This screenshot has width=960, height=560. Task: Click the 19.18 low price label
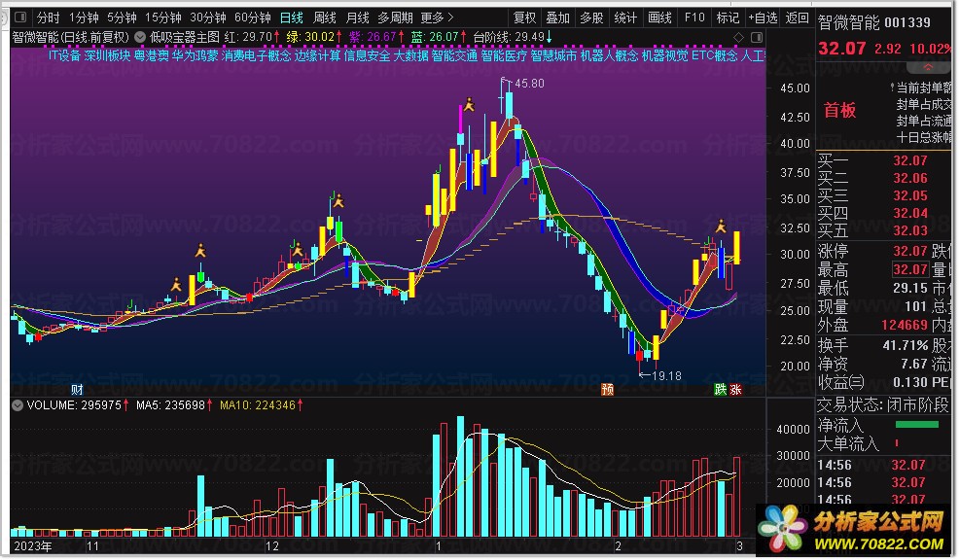(x=666, y=376)
